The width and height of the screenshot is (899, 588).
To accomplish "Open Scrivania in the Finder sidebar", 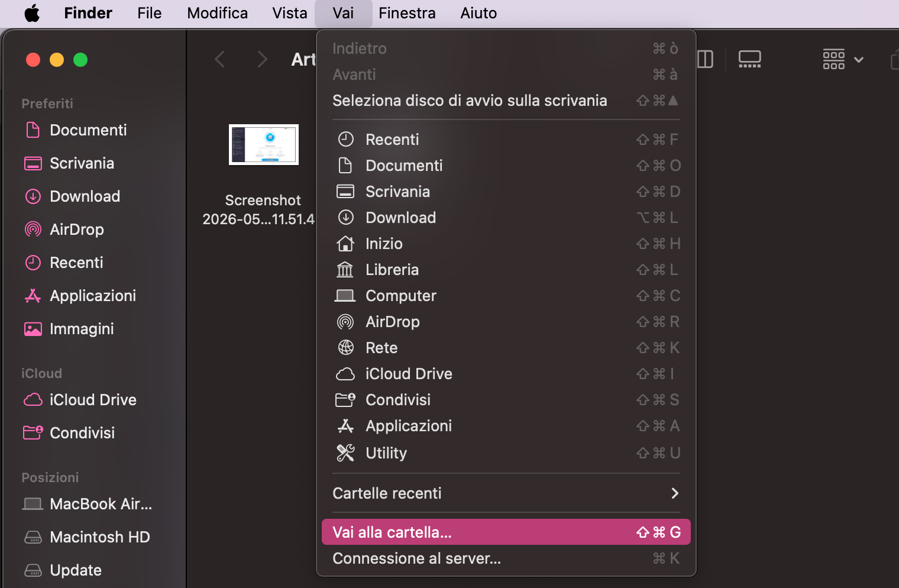I will tap(82, 163).
